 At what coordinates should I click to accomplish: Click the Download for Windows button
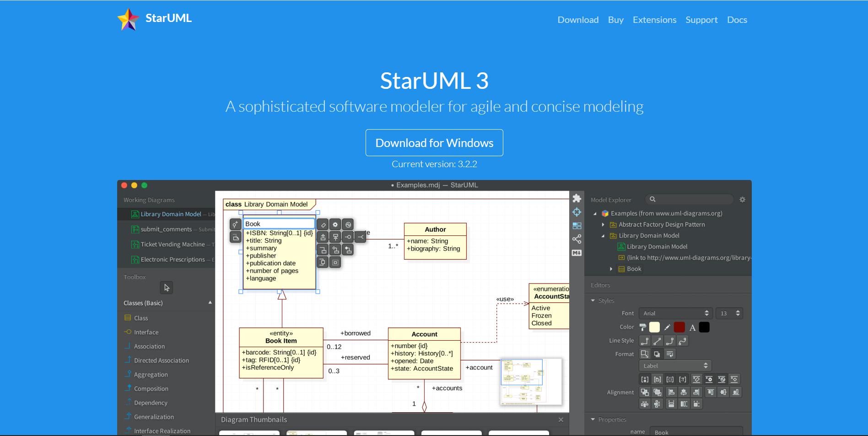(x=434, y=143)
